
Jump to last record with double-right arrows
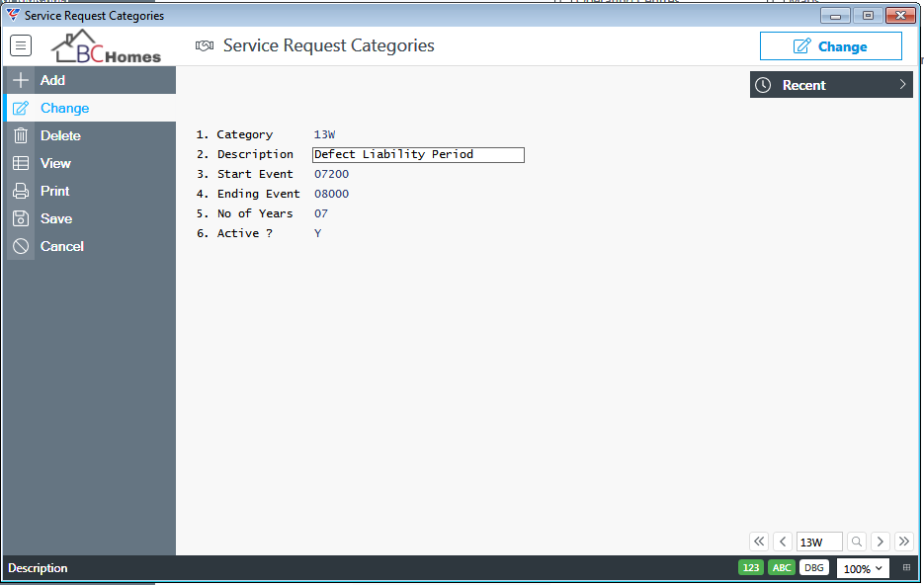pos(904,542)
